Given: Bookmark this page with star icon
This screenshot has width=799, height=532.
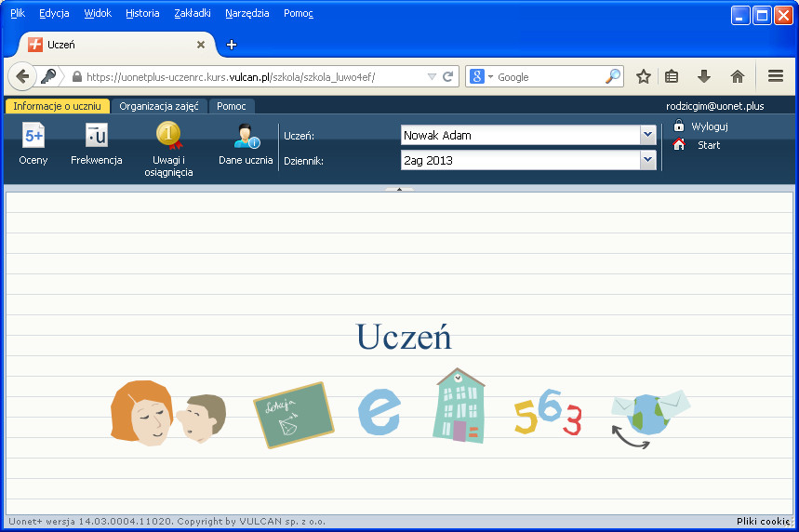Looking at the screenshot, I should tap(643, 77).
